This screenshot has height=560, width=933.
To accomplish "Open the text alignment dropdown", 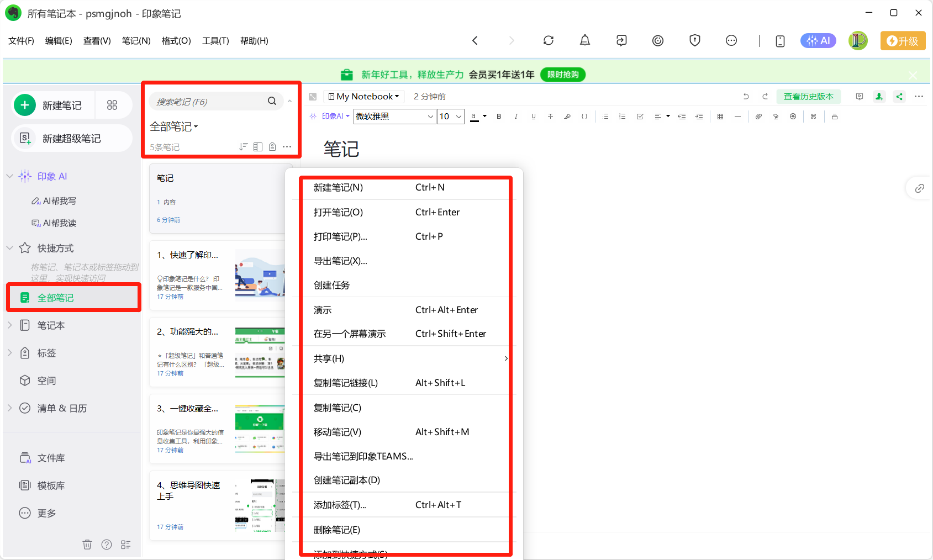I will pos(662,117).
